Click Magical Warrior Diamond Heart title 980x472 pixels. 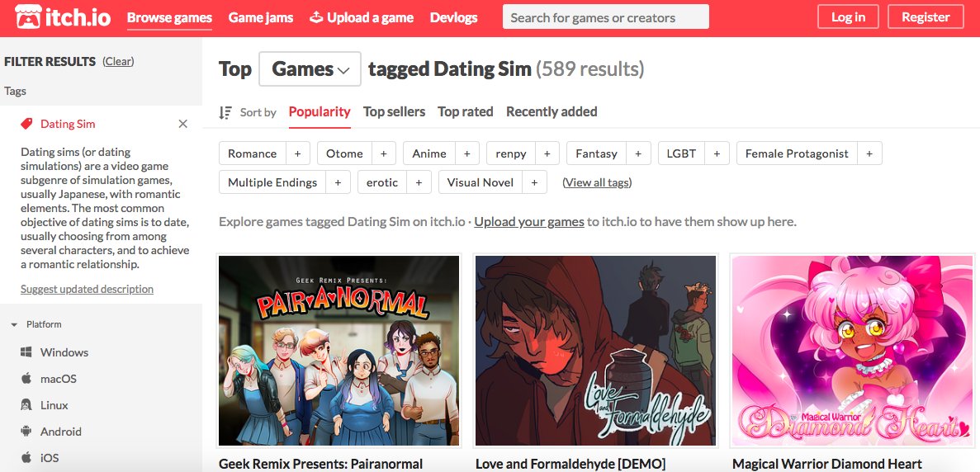tap(827, 464)
